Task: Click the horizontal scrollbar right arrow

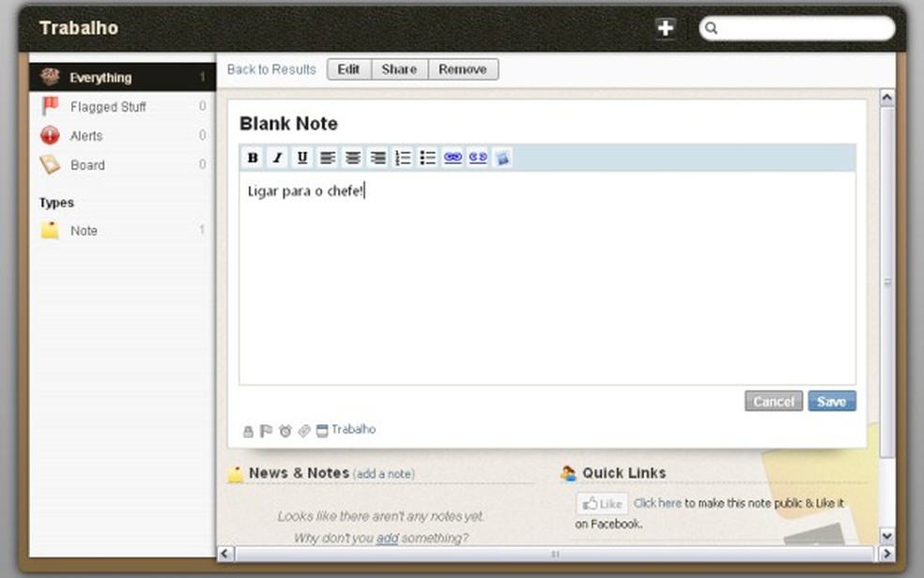Action: coord(886,554)
